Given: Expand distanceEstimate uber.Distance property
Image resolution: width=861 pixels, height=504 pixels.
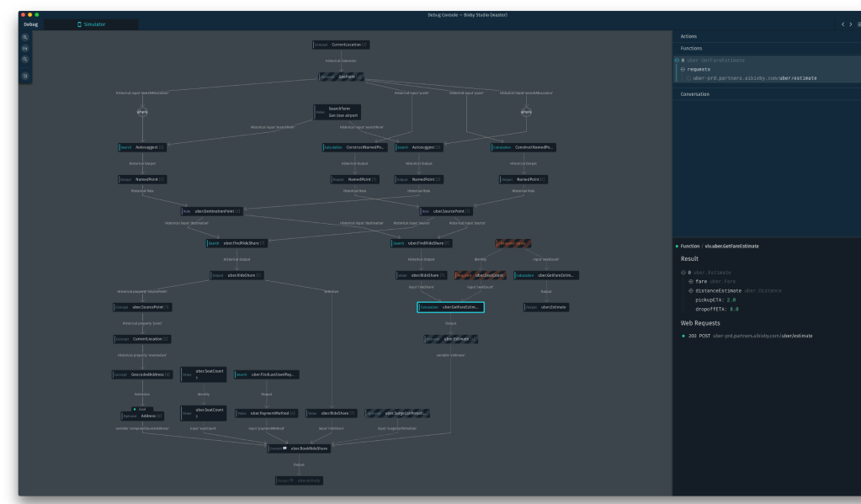Looking at the screenshot, I should pyautogui.click(x=691, y=291).
